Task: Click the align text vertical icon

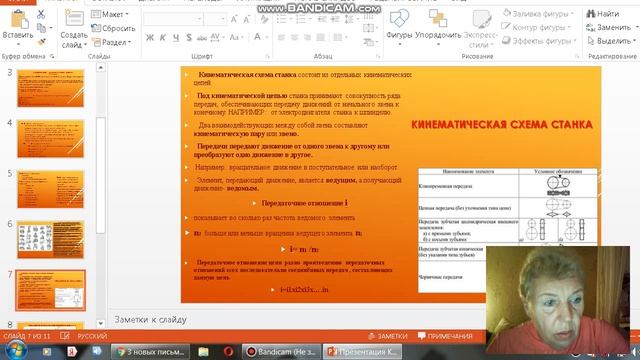Action: pyautogui.click(x=369, y=28)
